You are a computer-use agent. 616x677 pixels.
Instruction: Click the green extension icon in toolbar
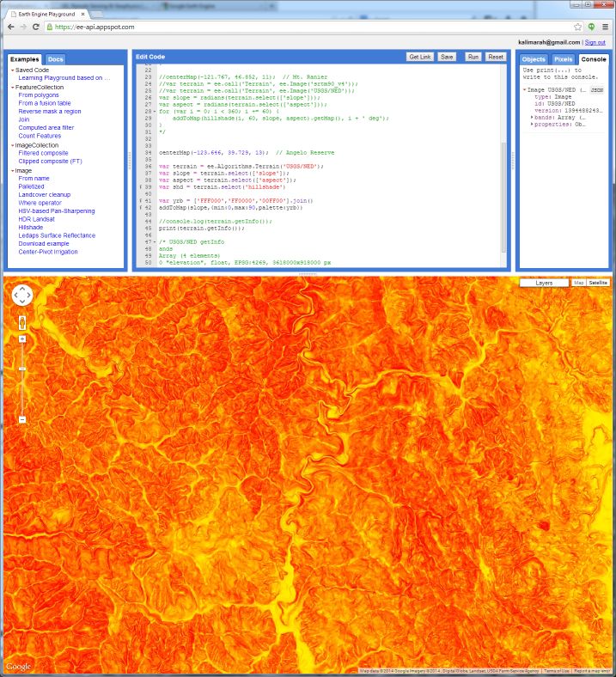(x=591, y=27)
